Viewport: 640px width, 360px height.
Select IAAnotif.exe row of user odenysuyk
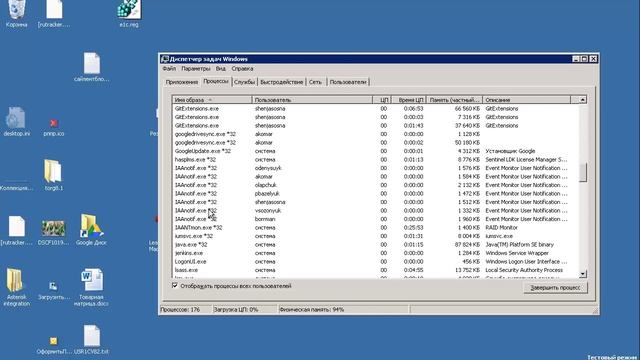click(x=376, y=168)
